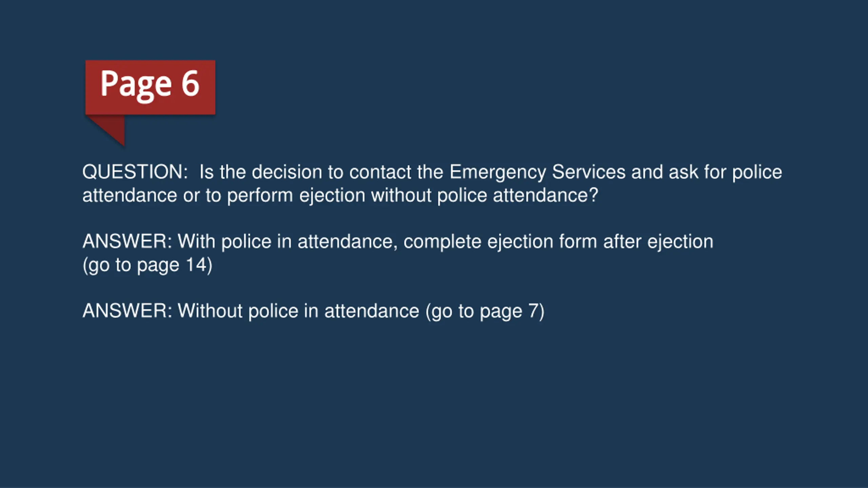This screenshot has width=868, height=488.
Task: Click the "QUESTION:" label
Action: coord(135,172)
